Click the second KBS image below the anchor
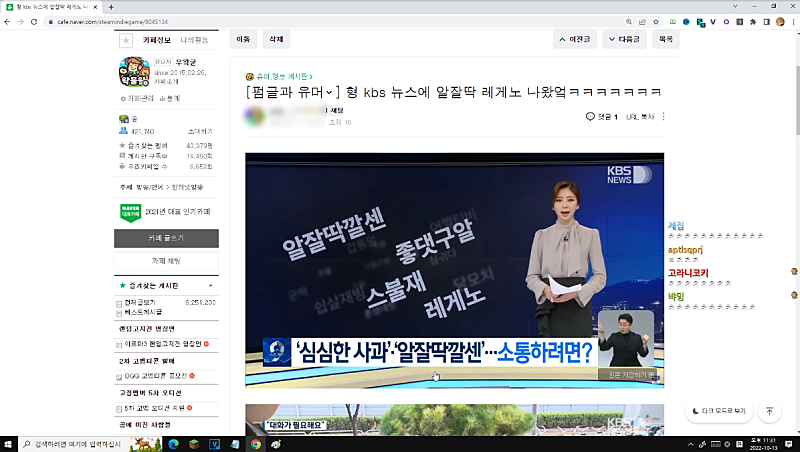Screen dimensions: 800x452 pyautogui.click(x=455, y=420)
